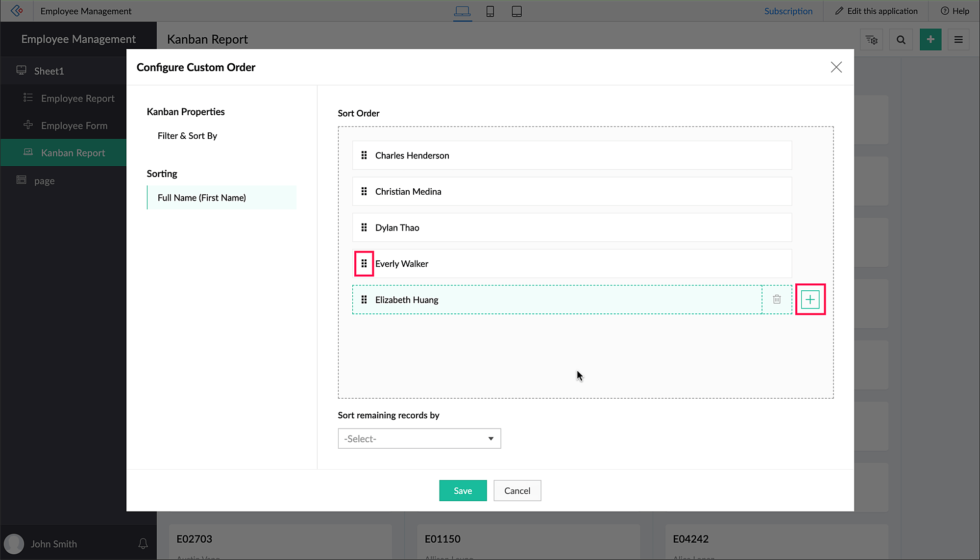Open the Sort remaining records by dropdown
Screen dimensions: 980x560
pyautogui.click(x=419, y=439)
